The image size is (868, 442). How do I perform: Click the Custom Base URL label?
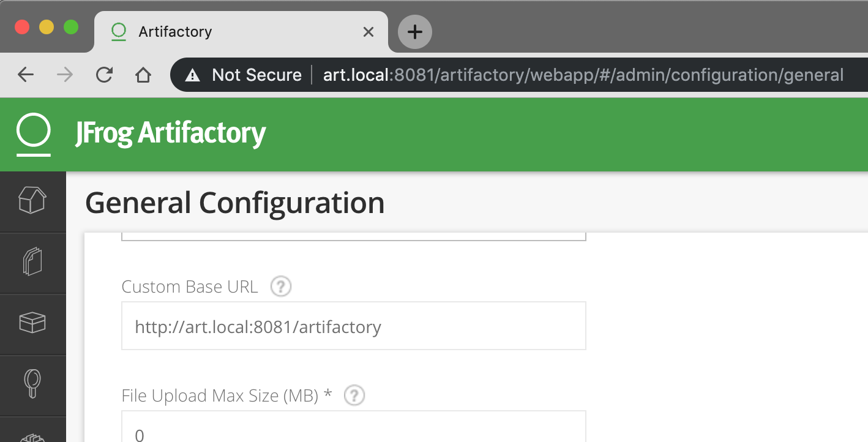[190, 287]
